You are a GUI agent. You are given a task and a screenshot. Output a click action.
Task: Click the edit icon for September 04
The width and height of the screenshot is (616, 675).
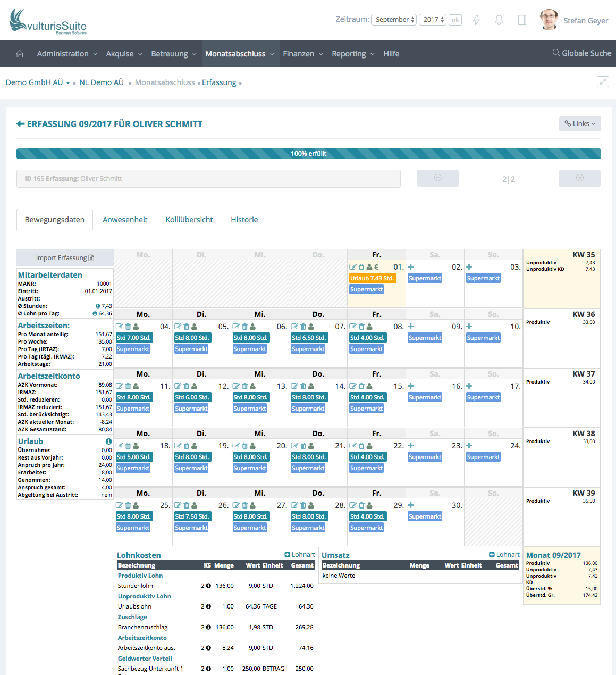point(120,327)
